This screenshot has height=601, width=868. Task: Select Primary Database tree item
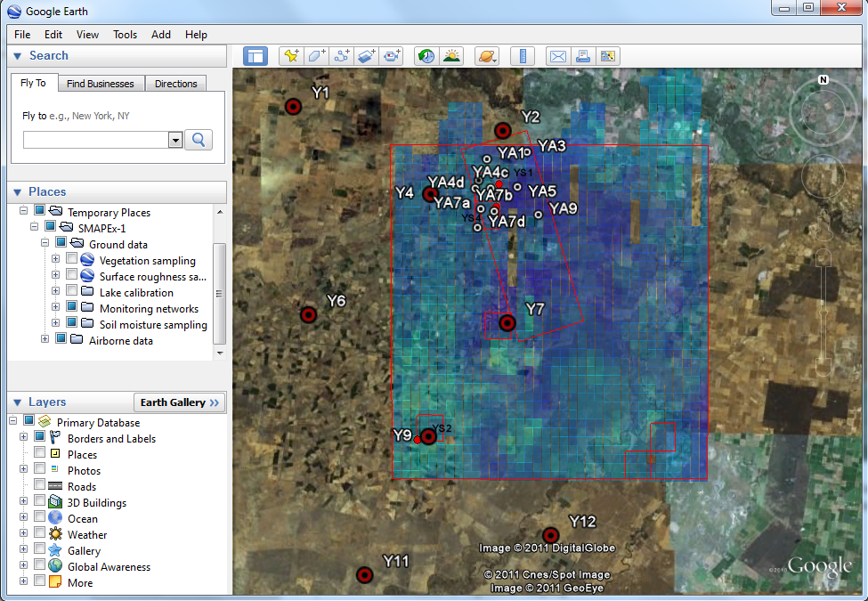[98, 423]
